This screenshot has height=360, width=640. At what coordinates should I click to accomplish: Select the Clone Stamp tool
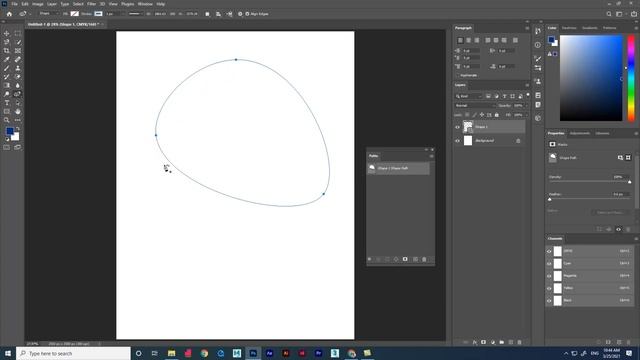click(x=18, y=68)
